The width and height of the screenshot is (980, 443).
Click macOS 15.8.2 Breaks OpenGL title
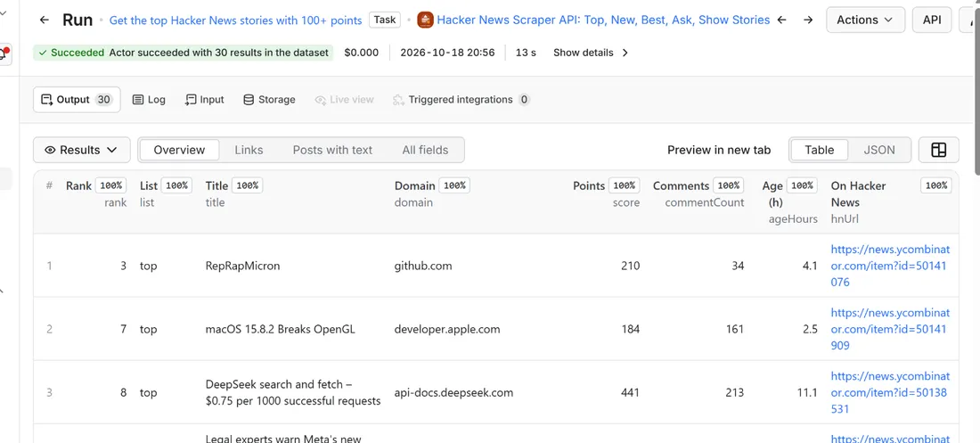tap(280, 329)
